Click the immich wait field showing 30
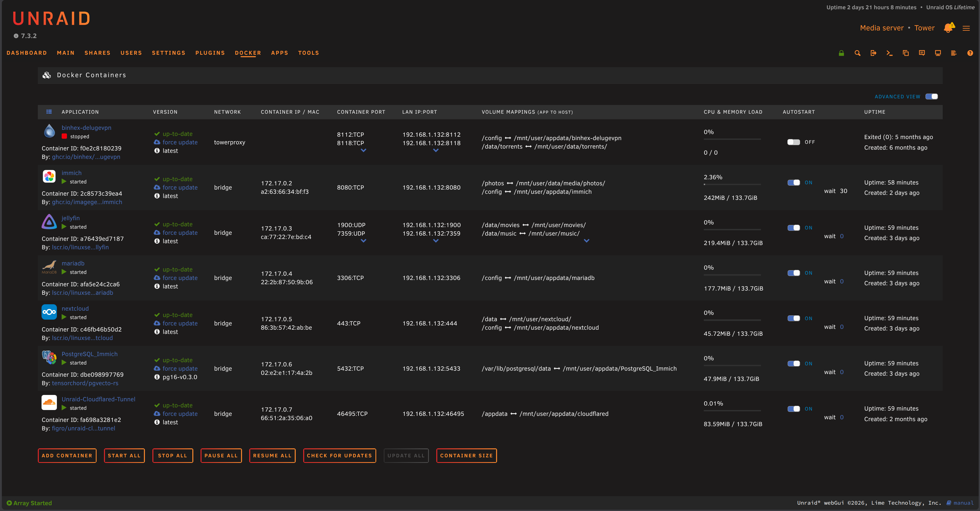 click(x=843, y=191)
